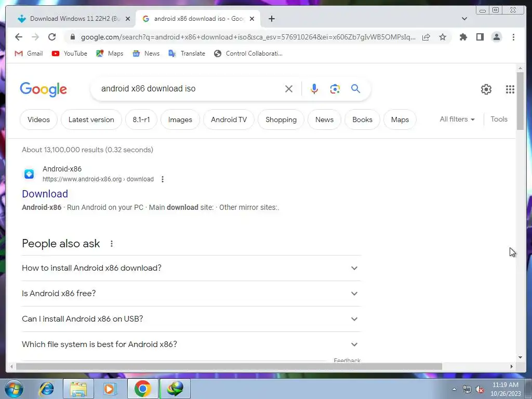Switch to Chrome in the taskbar
Viewport: 532px width, 399px height.
click(142, 389)
